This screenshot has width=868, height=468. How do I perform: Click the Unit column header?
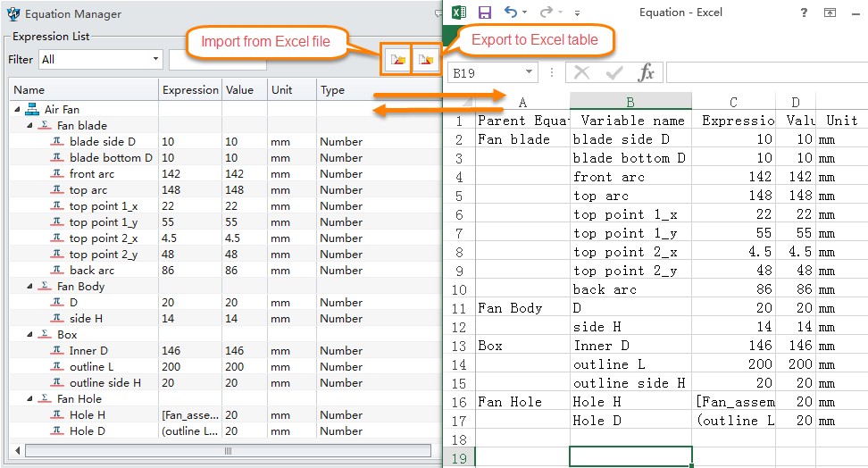tap(292, 89)
